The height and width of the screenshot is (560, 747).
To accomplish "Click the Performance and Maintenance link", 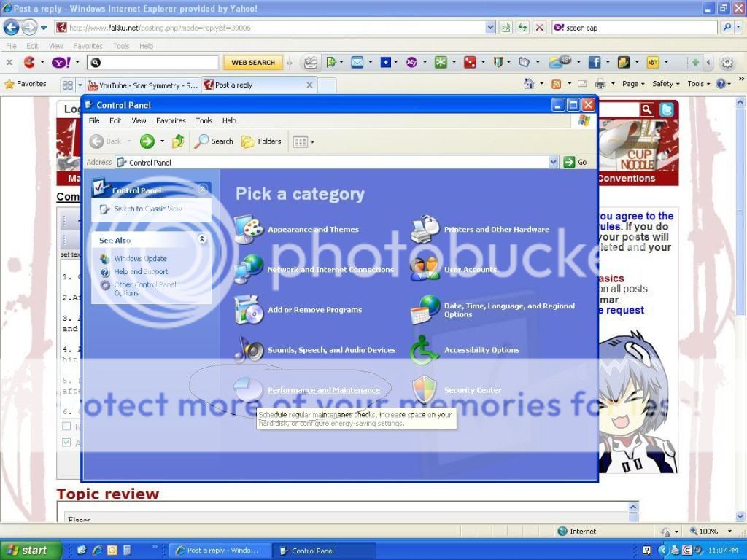I will coord(323,391).
